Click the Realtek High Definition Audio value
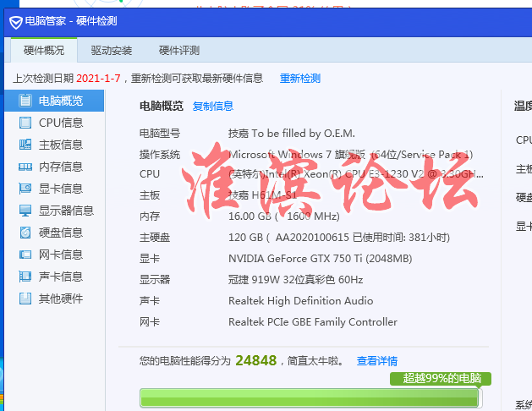This screenshot has height=411, width=532. pos(300,301)
